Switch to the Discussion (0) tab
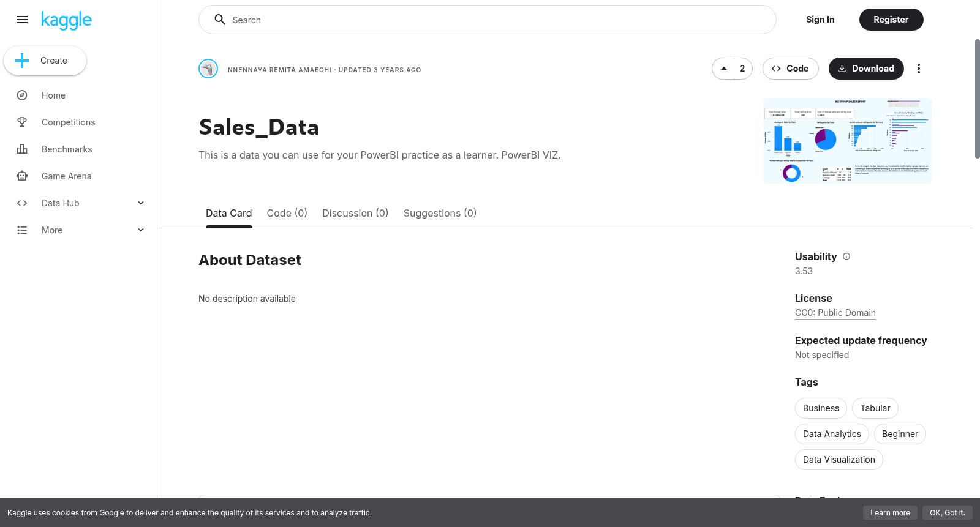The width and height of the screenshot is (980, 527). pyautogui.click(x=355, y=213)
